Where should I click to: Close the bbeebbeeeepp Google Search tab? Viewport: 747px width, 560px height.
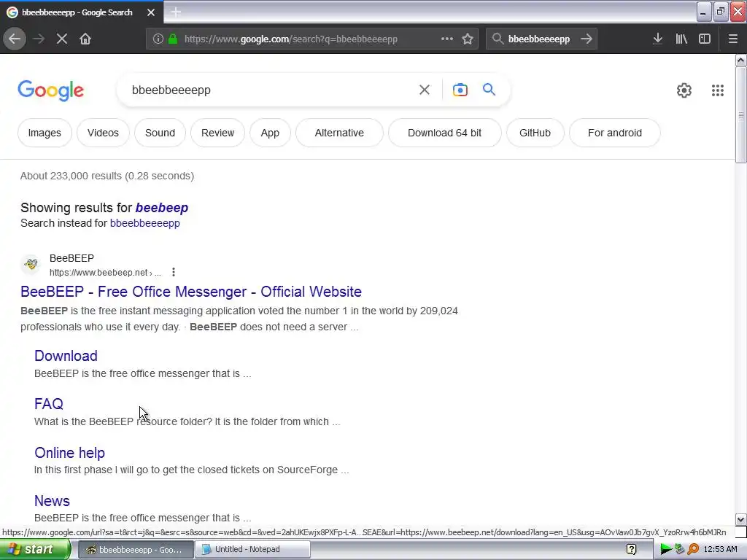tap(150, 12)
